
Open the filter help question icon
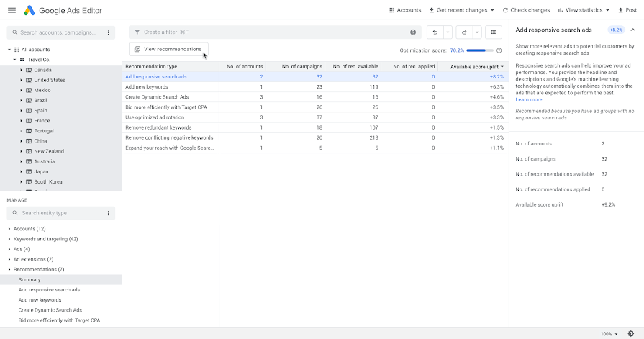tap(413, 32)
